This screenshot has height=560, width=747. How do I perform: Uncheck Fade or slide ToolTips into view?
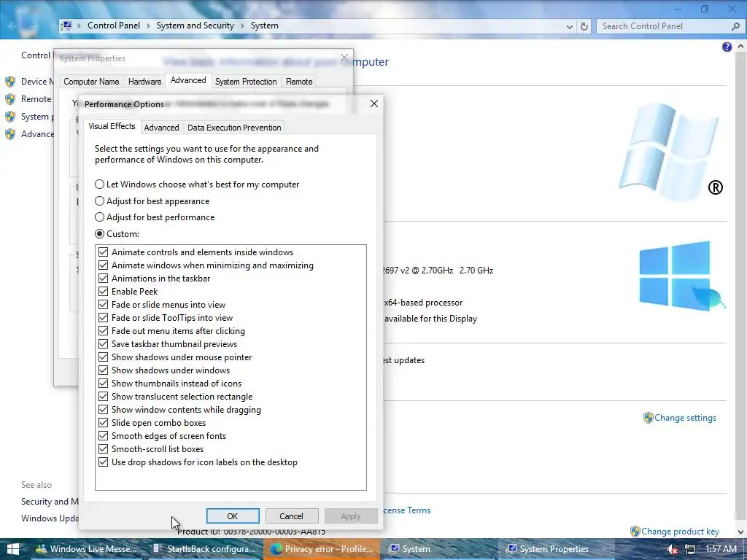[x=103, y=318]
